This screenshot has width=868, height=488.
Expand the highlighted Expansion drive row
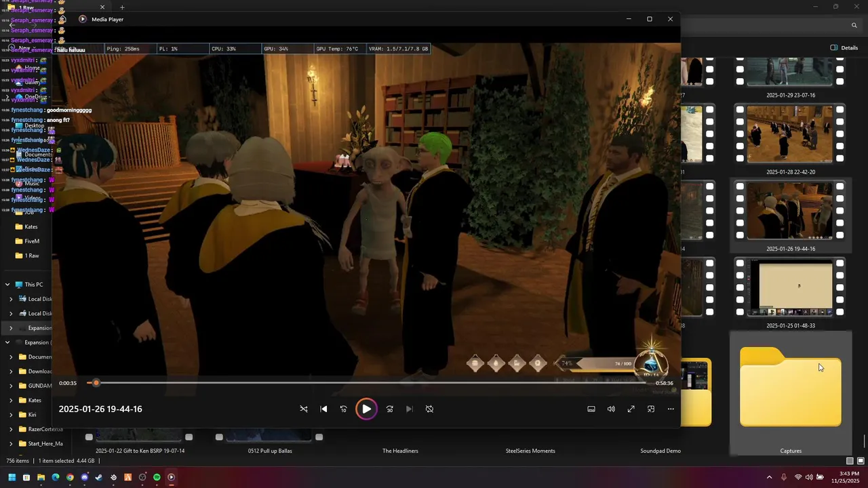10,328
